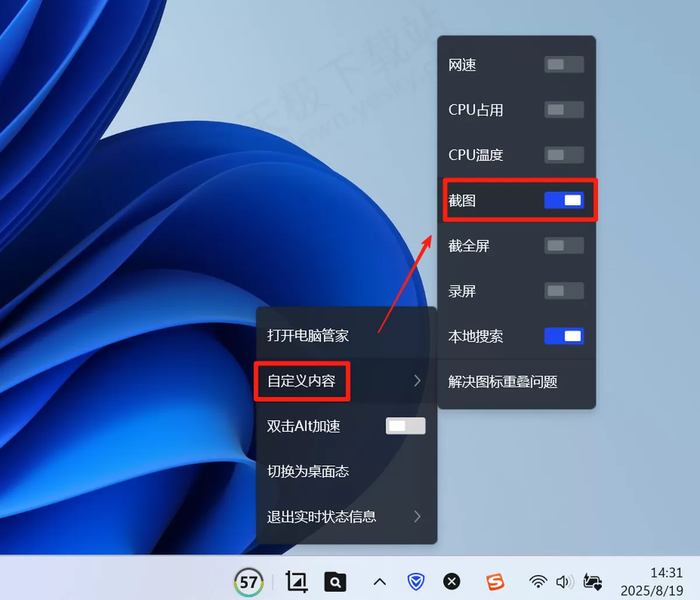Click the CPU温度 label text

coord(475,155)
